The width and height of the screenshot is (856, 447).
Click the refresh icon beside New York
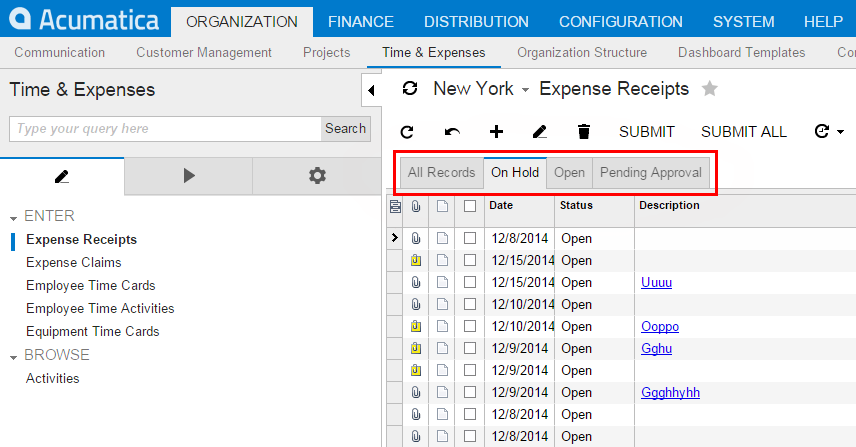(410, 89)
